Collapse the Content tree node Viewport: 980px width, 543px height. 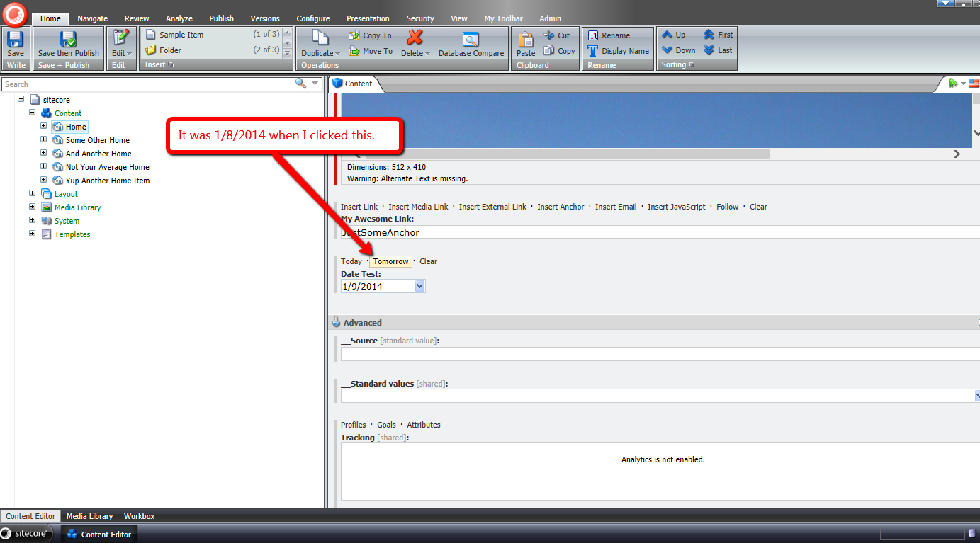[32, 113]
